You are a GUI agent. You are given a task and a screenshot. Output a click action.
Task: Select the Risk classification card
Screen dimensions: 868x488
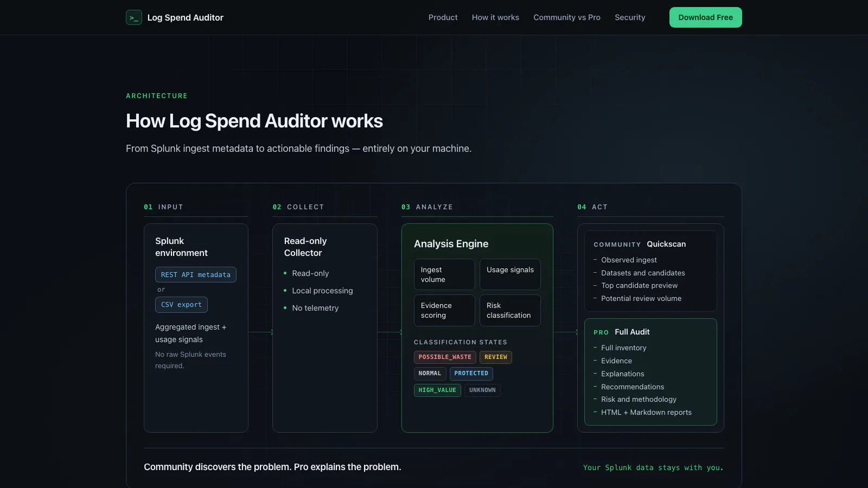tap(510, 310)
